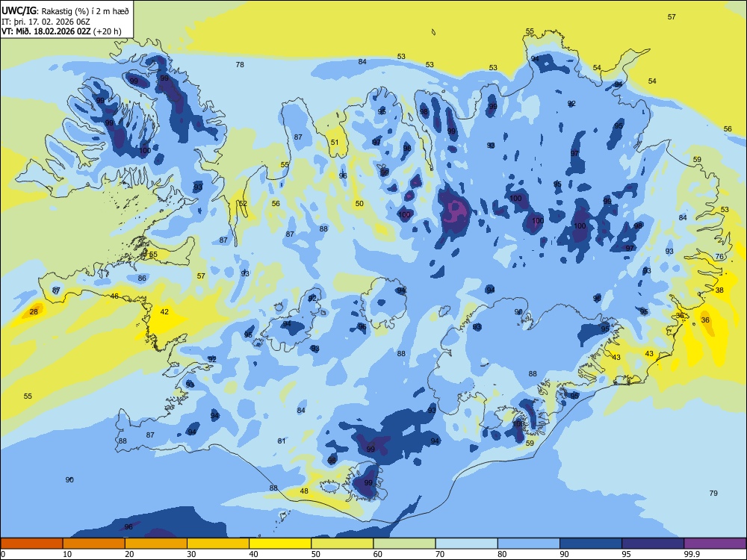This screenshot has width=747, height=560.
Task: Click the humidity value '46' on the map
Action: click(114, 296)
